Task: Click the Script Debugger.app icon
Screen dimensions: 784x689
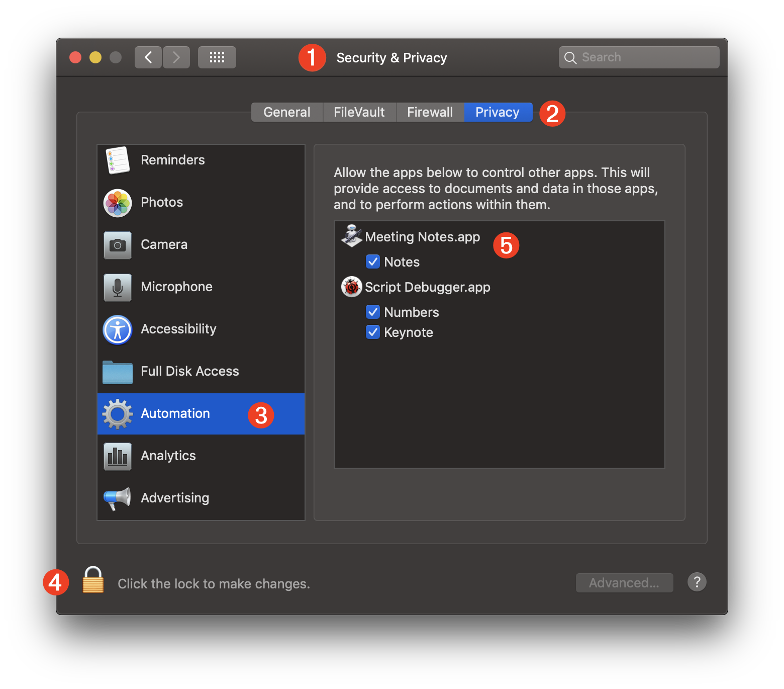Action: [352, 287]
